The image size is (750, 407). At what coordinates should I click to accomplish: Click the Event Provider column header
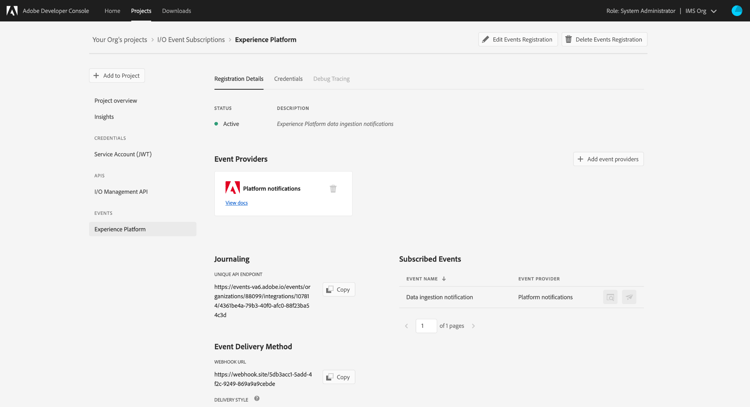[x=539, y=278]
